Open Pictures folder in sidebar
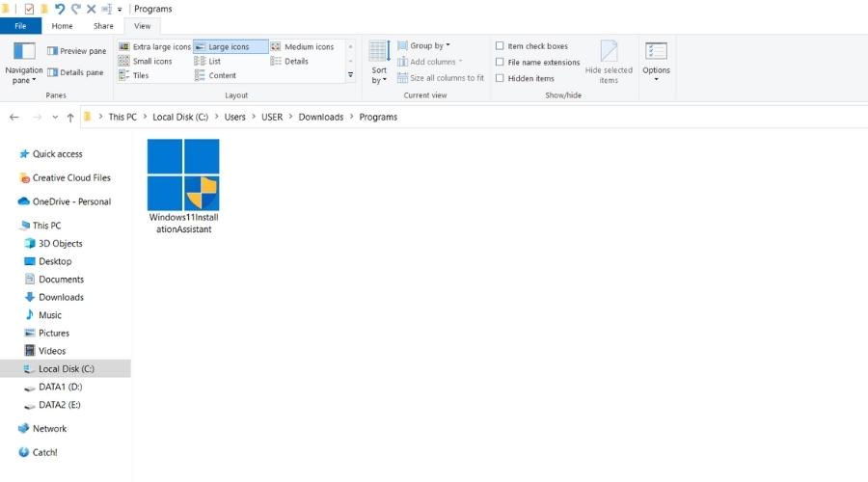 pos(47,334)
